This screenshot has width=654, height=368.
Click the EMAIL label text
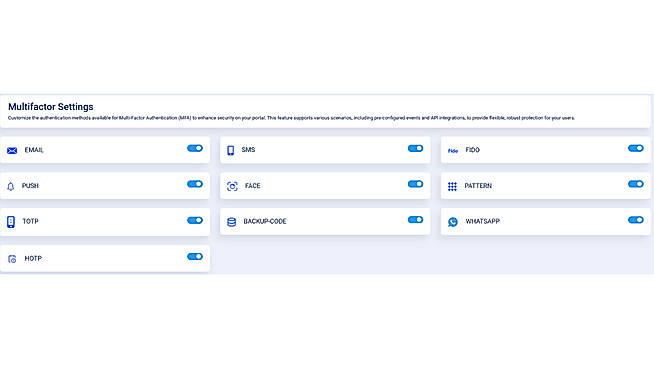pyautogui.click(x=34, y=150)
